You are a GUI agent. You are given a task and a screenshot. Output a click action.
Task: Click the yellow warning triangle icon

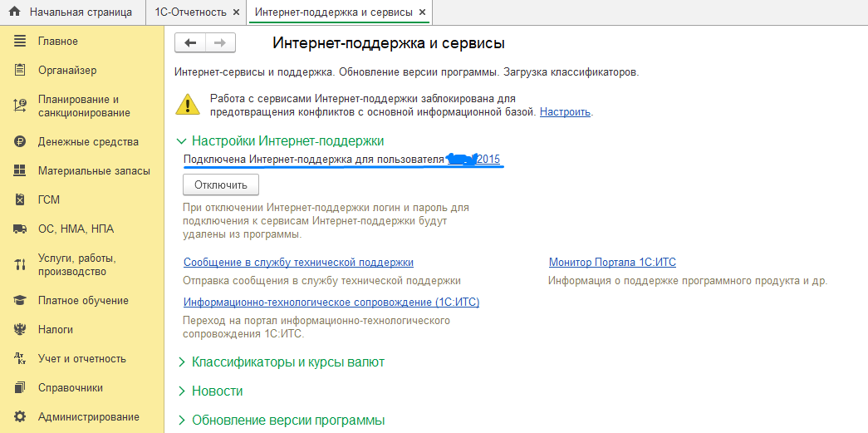coord(188,104)
